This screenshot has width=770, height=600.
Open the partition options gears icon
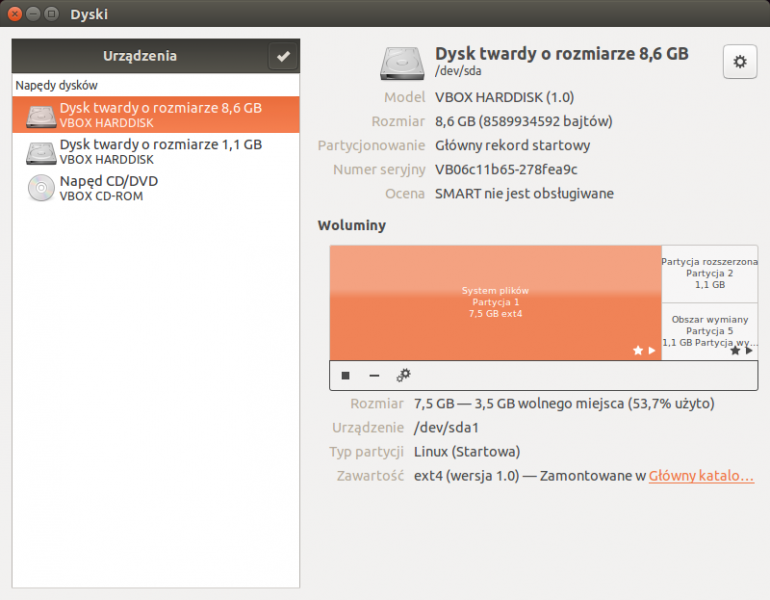403,375
